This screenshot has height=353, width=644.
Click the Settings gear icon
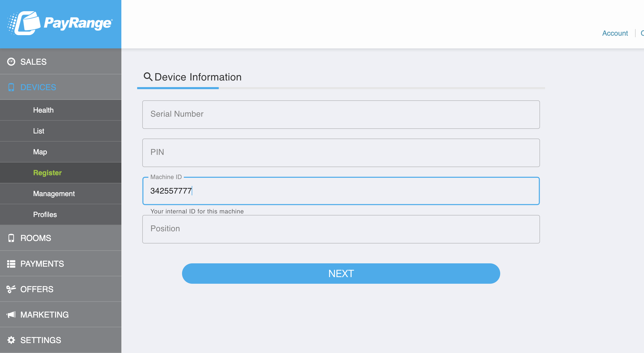tap(11, 340)
